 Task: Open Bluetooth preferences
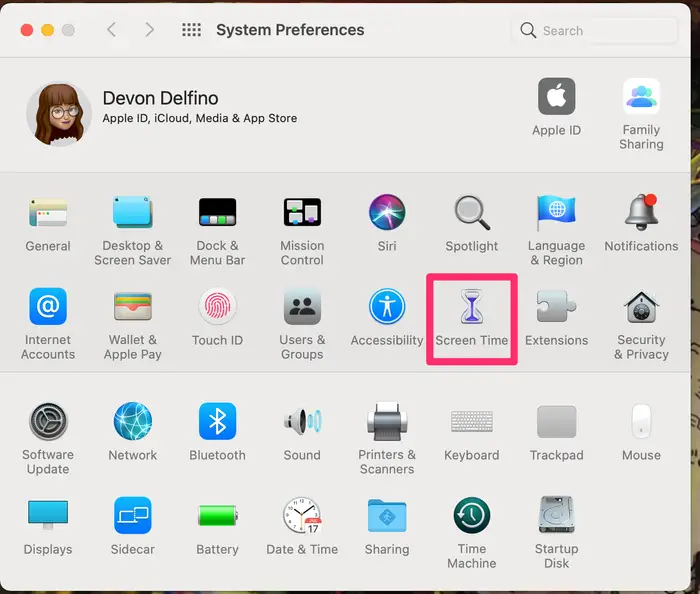coord(217,421)
